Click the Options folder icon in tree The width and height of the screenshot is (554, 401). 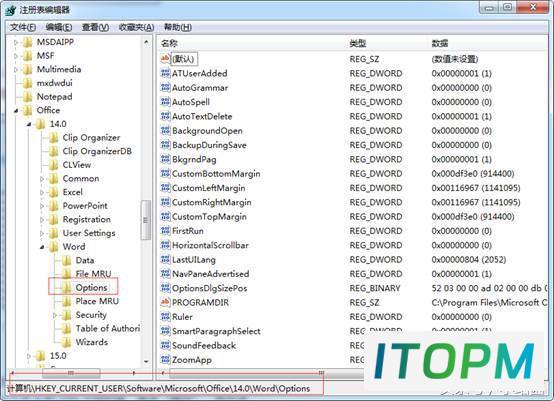(x=66, y=287)
